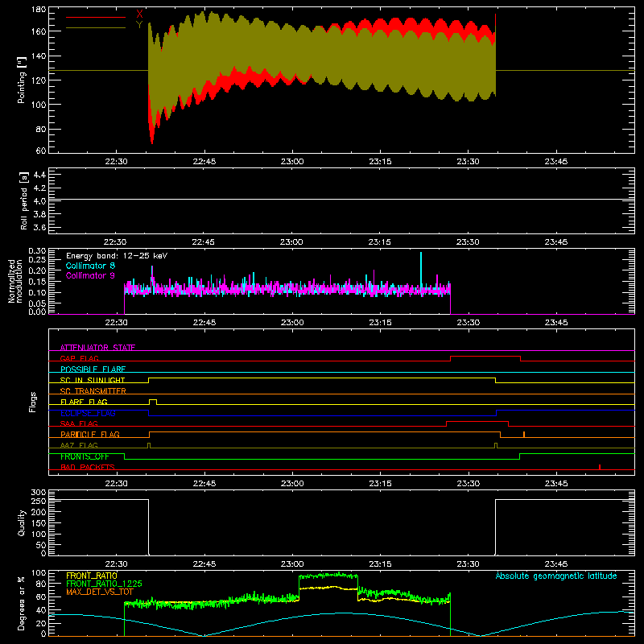
Task: Click '23:45' tick under pointing plot
Action: [556, 162]
